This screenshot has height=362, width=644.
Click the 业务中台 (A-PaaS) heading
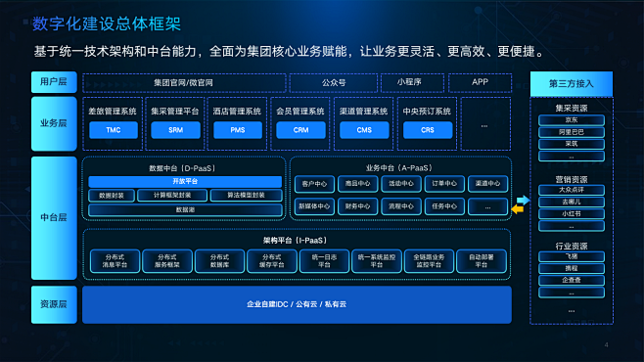[398, 168]
